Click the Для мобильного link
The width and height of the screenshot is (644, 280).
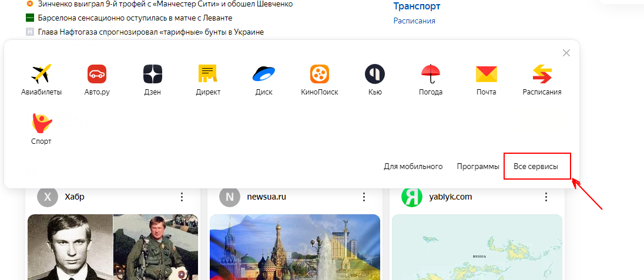point(413,166)
